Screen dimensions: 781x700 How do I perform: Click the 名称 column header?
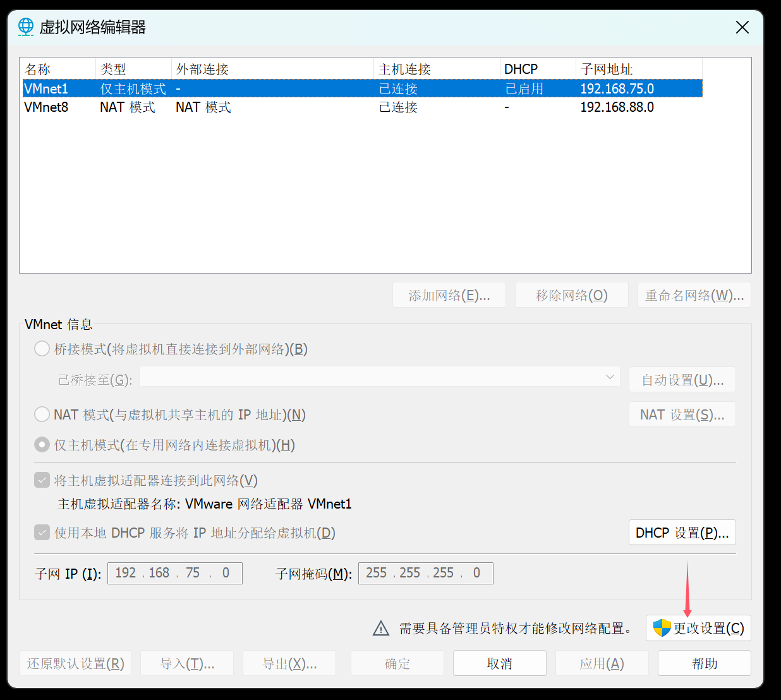[58, 69]
